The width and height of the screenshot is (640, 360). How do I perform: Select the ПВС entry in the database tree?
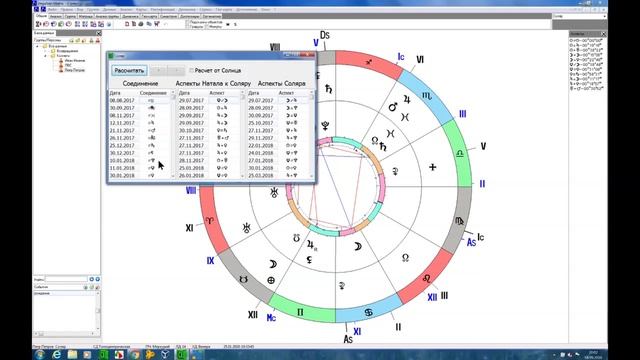(x=68, y=65)
